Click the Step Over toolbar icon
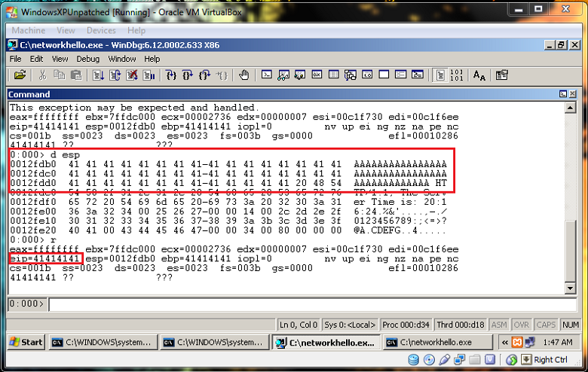This screenshot has height=372, width=588. click(x=188, y=75)
